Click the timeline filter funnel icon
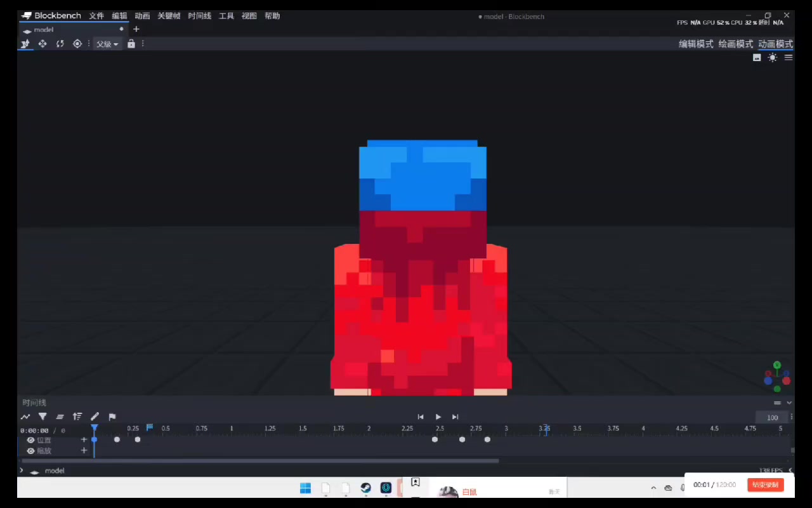The image size is (812, 508). (43, 417)
